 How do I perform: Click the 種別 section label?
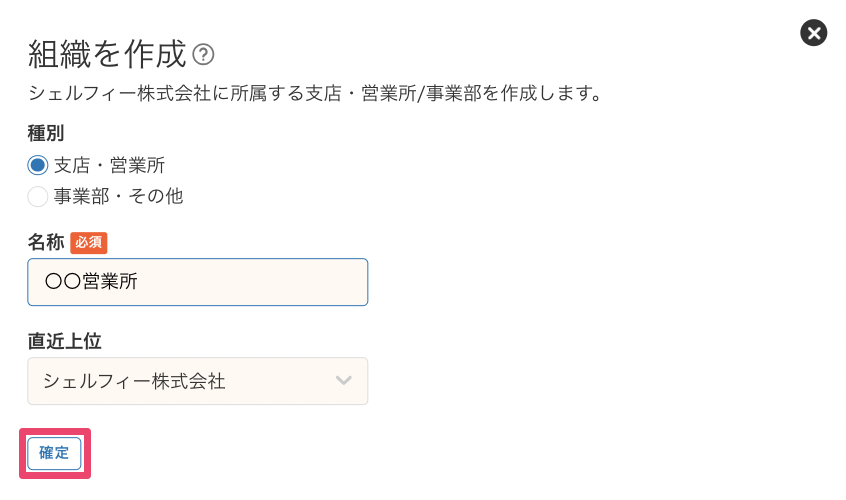(x=46, y=133)
